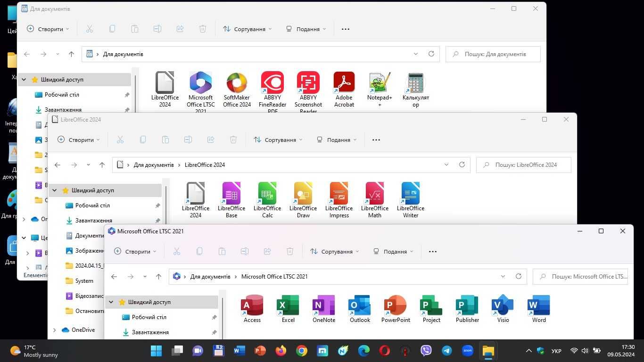Open Створити dropdown in Microsoft Office window
644x362 pixels.
click(135, 251)
